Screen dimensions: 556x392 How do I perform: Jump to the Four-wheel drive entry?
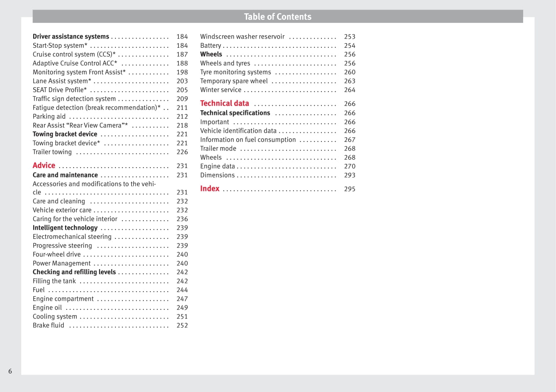click(56, 254)
